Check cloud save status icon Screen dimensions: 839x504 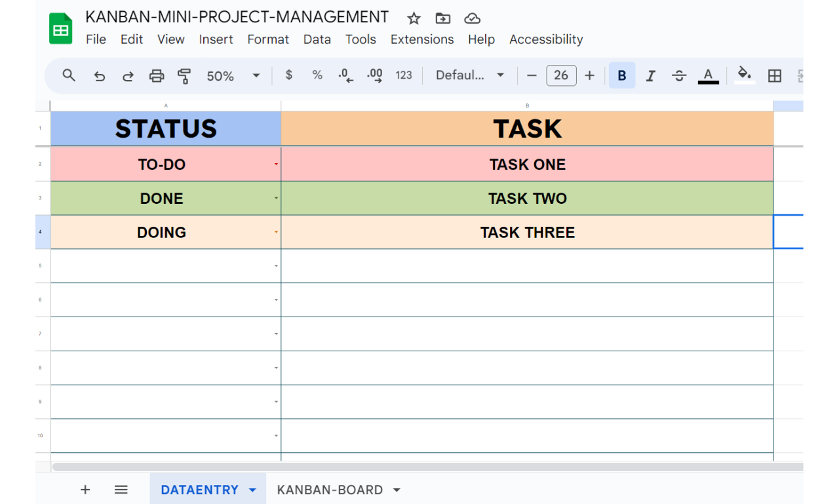[472, 18]
